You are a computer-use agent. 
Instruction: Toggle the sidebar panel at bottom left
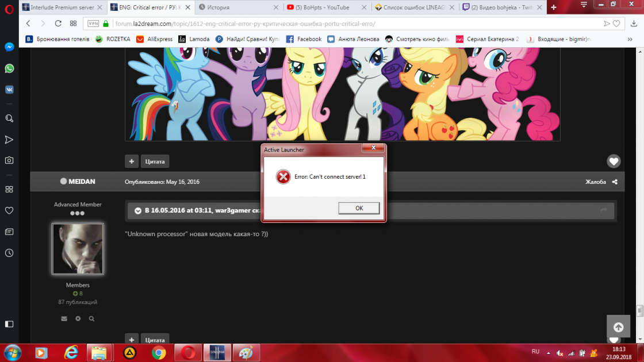pos(9,324)
